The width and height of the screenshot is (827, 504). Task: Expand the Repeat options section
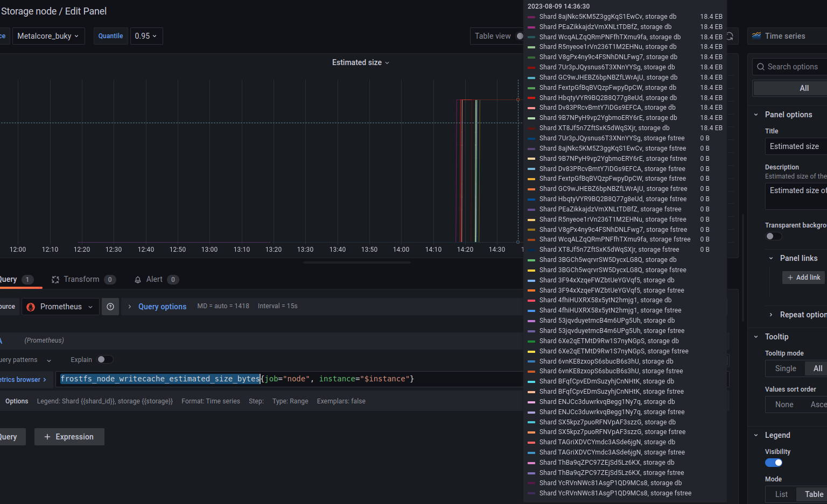pyautogui.click(x=771, y=315)
